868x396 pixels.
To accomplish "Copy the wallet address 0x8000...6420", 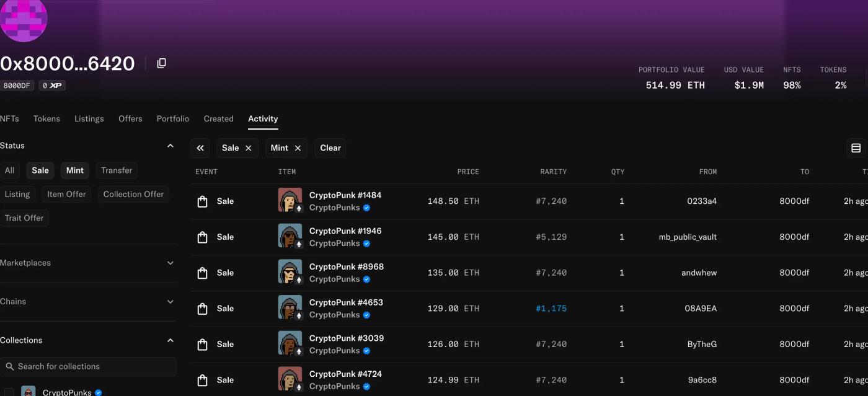I will 161,63.
